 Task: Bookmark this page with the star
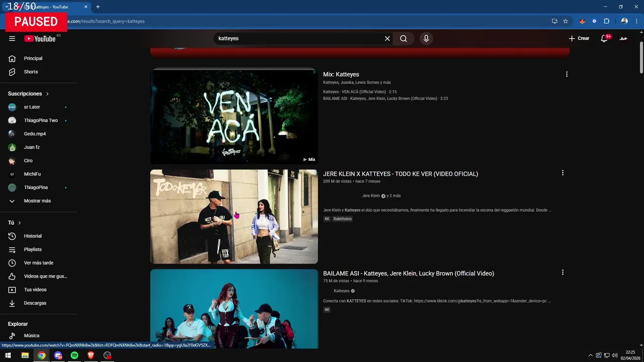pos(566,21)
